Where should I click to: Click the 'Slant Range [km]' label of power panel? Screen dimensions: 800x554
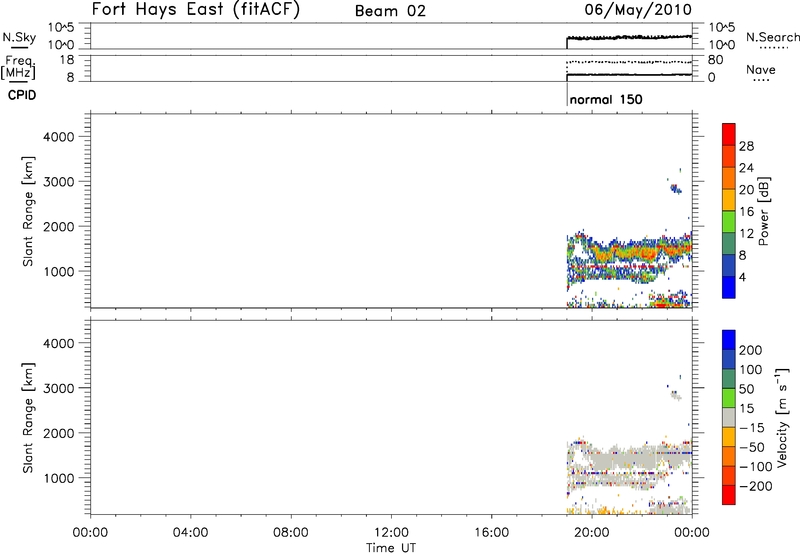[x=28, y=211]
